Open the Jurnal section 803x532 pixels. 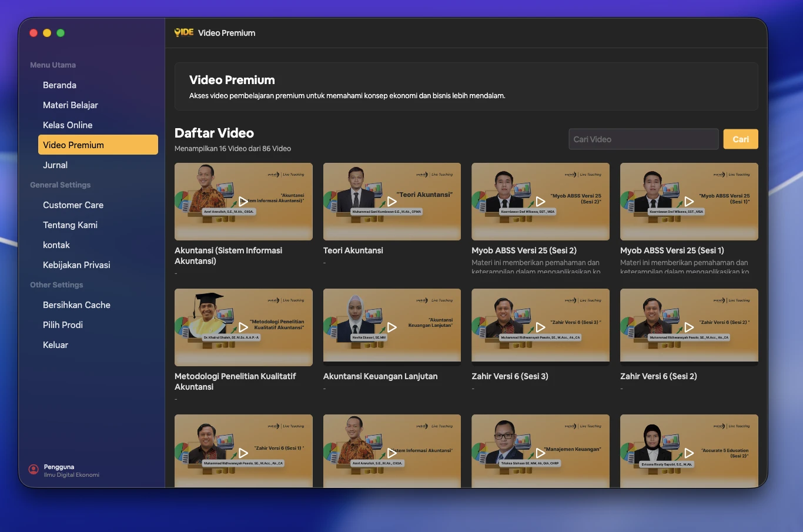[55, 165]
